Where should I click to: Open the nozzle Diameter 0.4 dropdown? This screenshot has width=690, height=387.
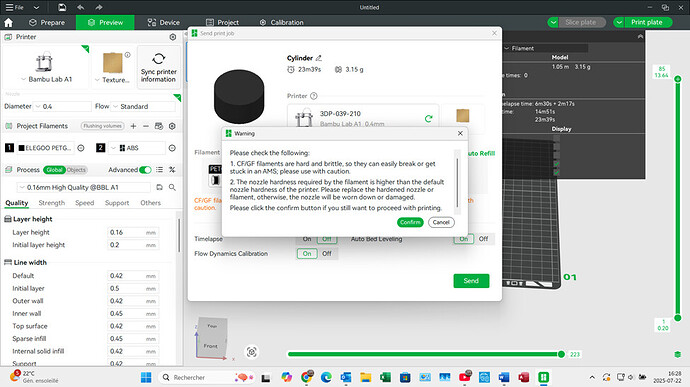point(63,107)
